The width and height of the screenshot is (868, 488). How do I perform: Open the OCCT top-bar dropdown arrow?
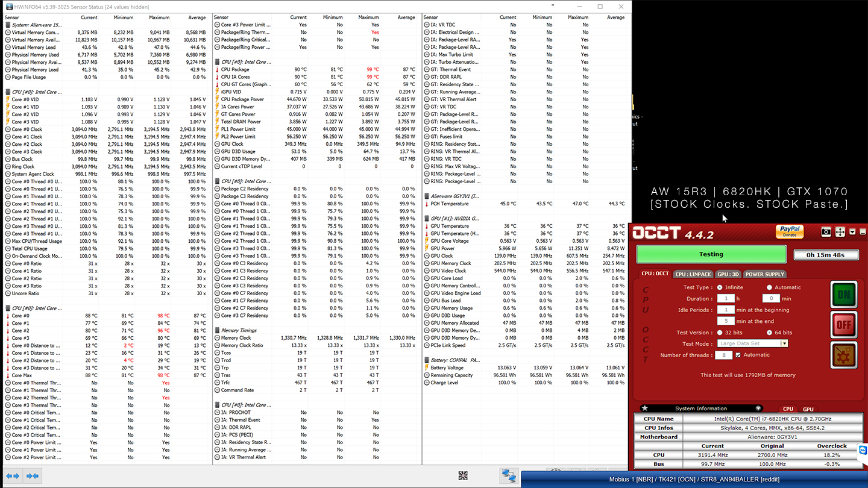(x=852, y=232)
